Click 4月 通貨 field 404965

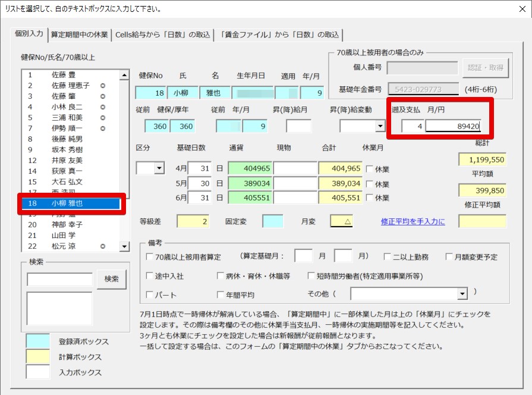coord(250,168)
